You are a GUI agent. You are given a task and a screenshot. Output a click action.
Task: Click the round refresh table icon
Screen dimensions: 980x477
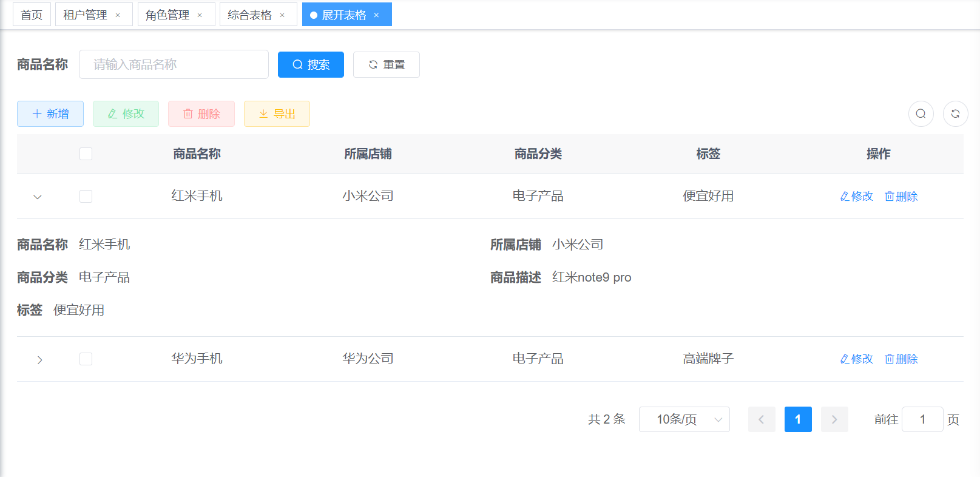coord(955,113)
